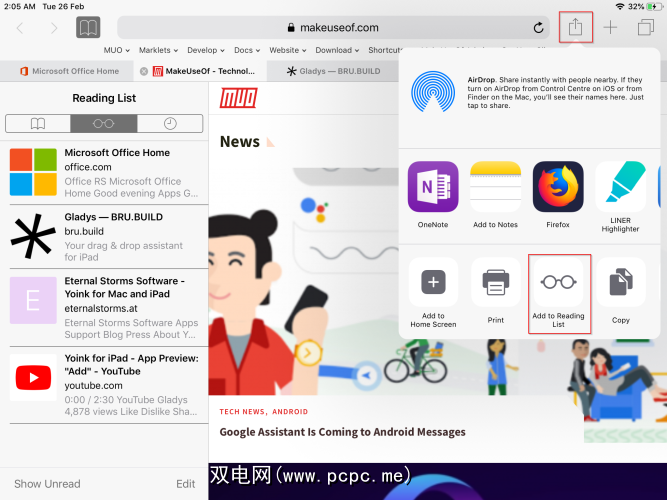The width and height of the screenshot is (667, 500).
Task: Expand the Develop favorites folder
Action: point(205,50)
